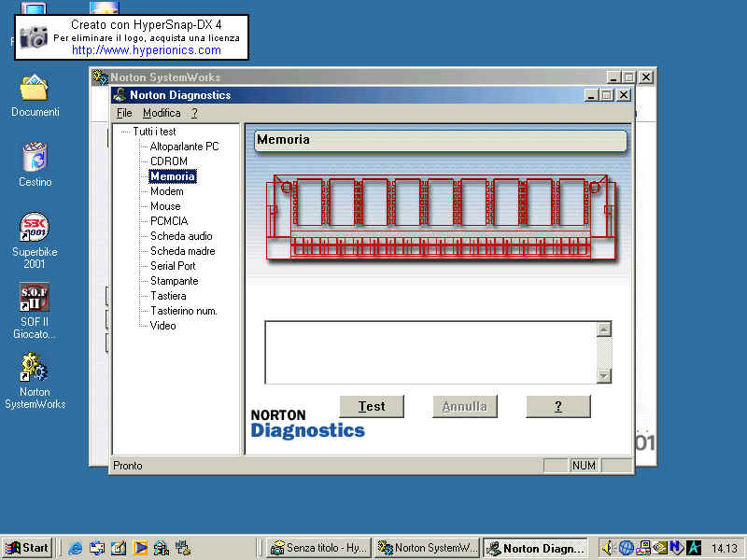Click results box scroll up arrow
747x560 pixels.
click(604, 329)
